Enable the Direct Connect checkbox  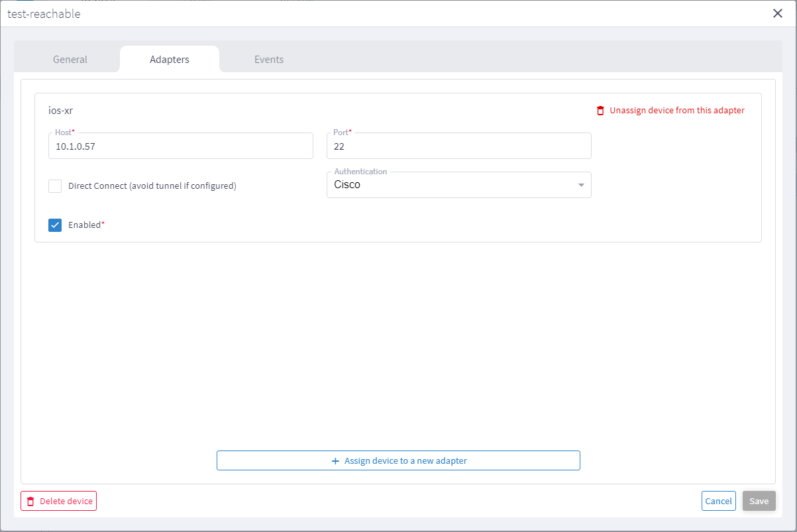pos(55,186)
